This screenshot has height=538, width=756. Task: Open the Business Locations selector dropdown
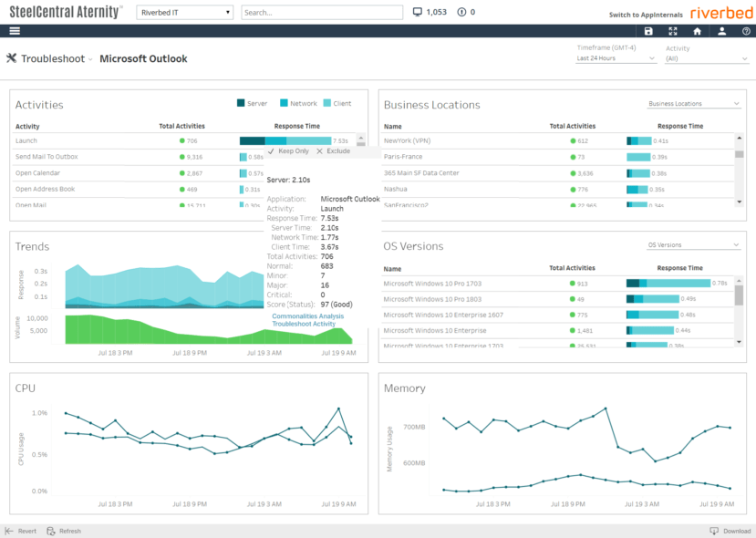pyautogui.click(x=693, y=104)
